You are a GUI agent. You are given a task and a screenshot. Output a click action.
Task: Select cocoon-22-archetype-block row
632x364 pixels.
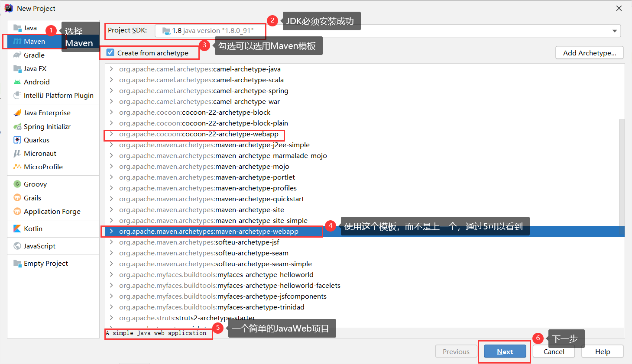[x=365, y=112]
